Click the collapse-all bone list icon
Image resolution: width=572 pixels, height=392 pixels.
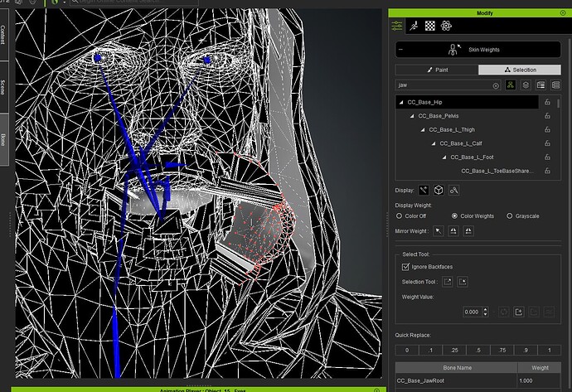[556, 85]
